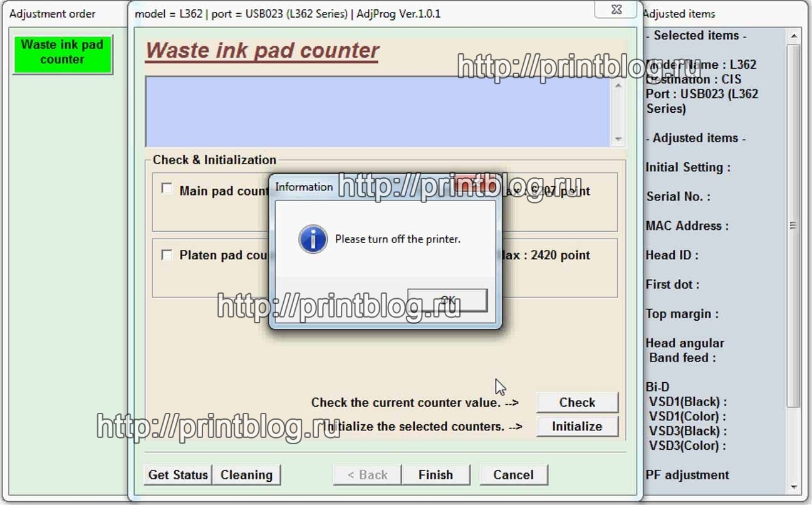812x505 pixels.
Task: Click the Get Status button
Action: tap(178, 475)
